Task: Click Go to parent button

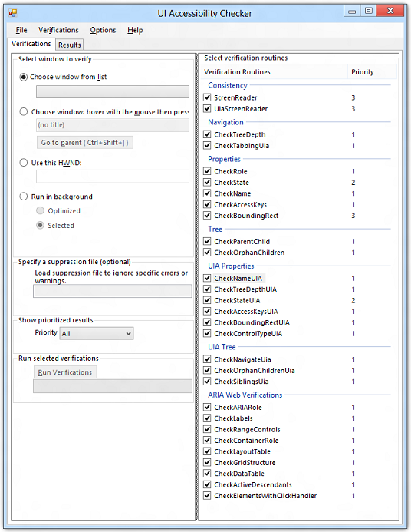Action: [x=84, y=143]
